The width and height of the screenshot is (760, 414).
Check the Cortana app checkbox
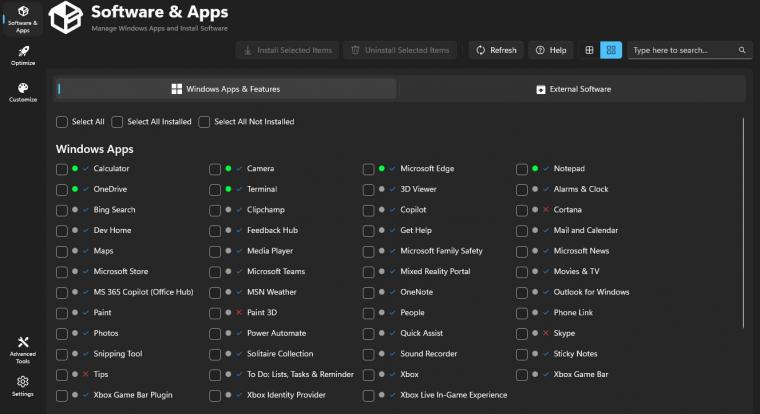point(522,210)
